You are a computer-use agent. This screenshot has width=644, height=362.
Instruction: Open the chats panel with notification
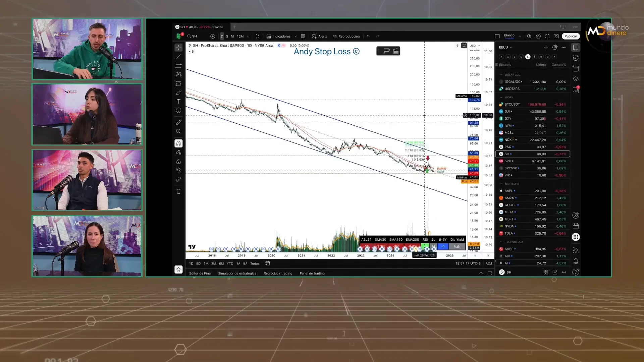576,89
